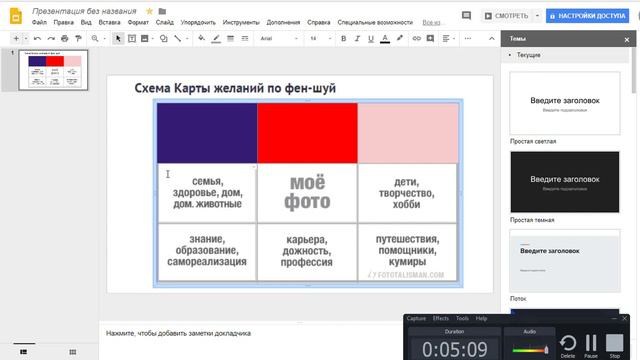This screenshot has width=640, height=360.
Task: Open the insert image dropdown arrow
Action: (153, 38)
